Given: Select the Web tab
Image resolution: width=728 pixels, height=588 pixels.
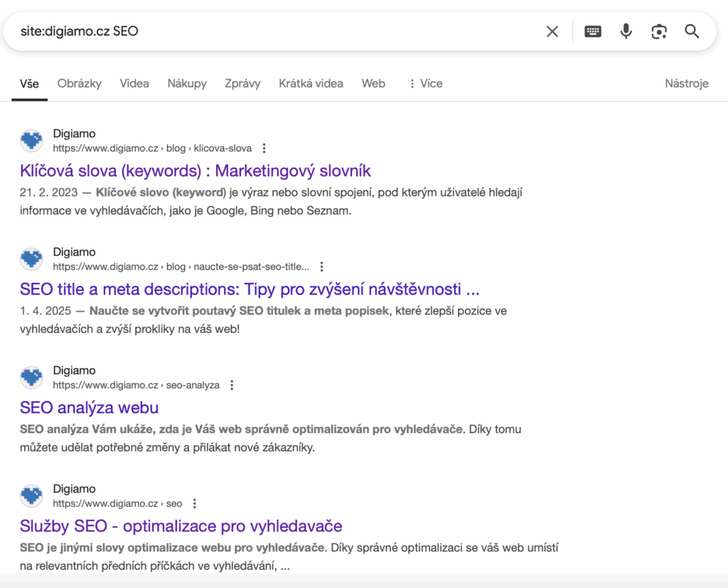Looking at the screenshot, I should 373,84.
